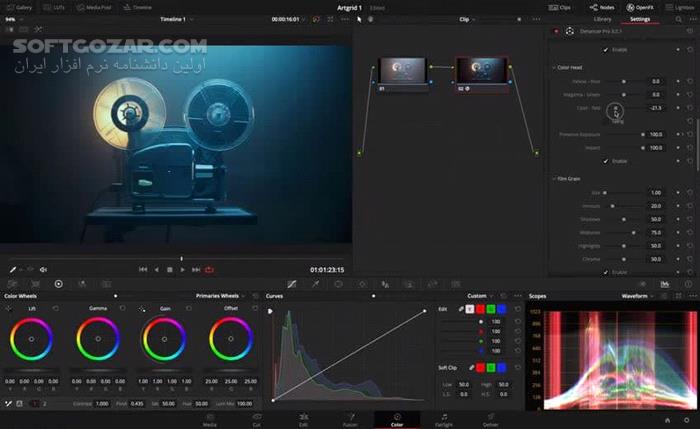
Task: Switch to the Edit page
Action: (x=303, y=420)
